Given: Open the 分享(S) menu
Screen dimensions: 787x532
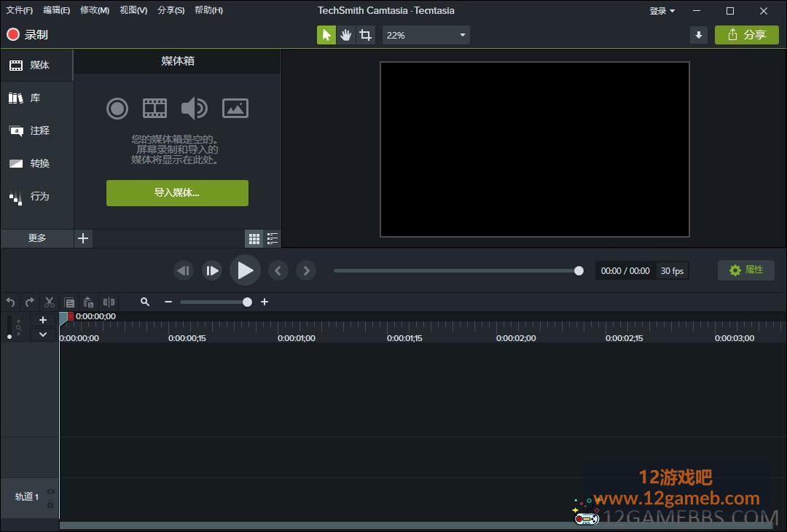Looking at the screenshot, I should click(x=171, y=10).
